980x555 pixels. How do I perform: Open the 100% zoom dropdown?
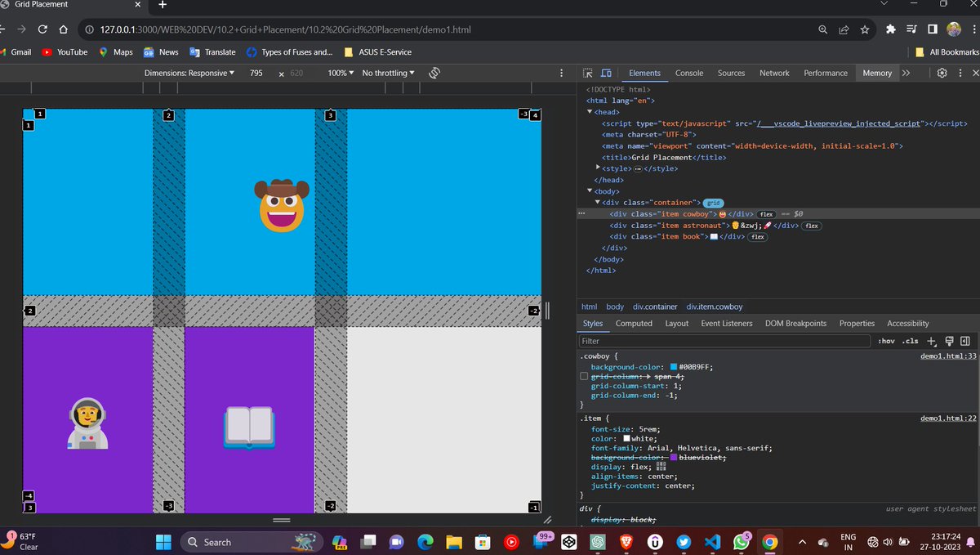tap(341, 73)
